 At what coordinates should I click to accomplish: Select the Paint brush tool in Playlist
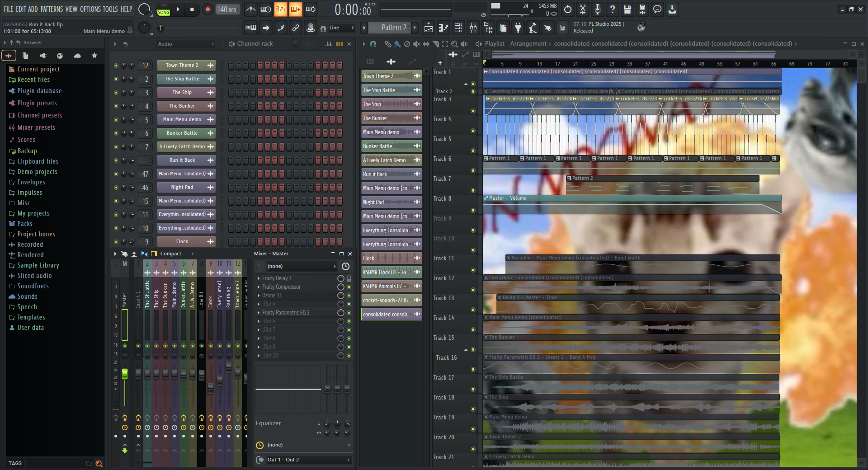click(x=397, y=44)
